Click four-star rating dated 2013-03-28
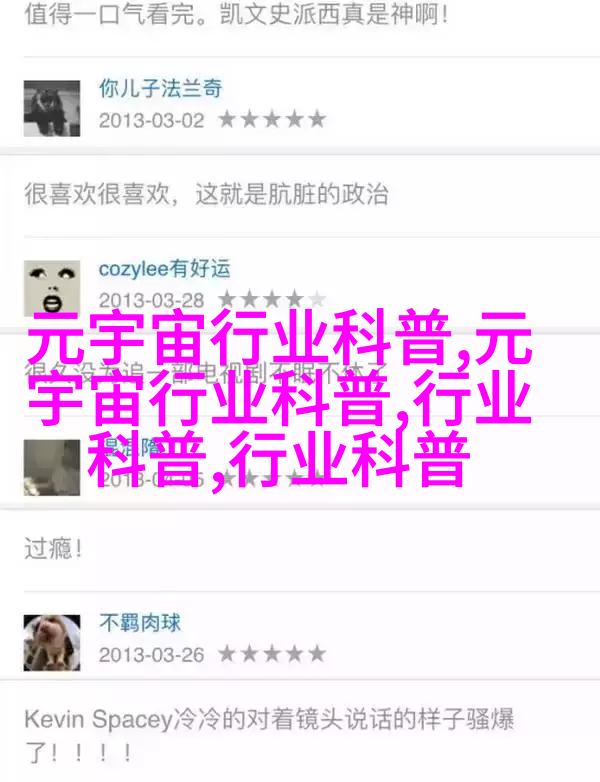The image size is (600, 782). [272, 299]
